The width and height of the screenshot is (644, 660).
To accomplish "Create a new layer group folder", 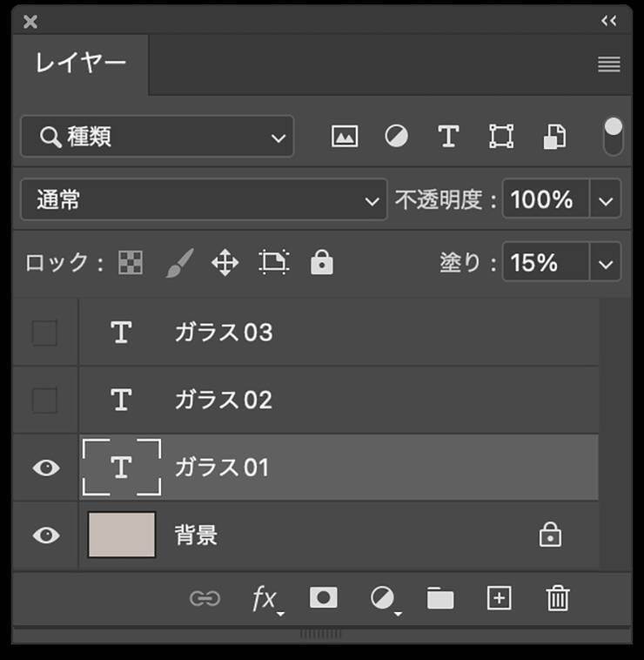I will (x=440, y=598).
